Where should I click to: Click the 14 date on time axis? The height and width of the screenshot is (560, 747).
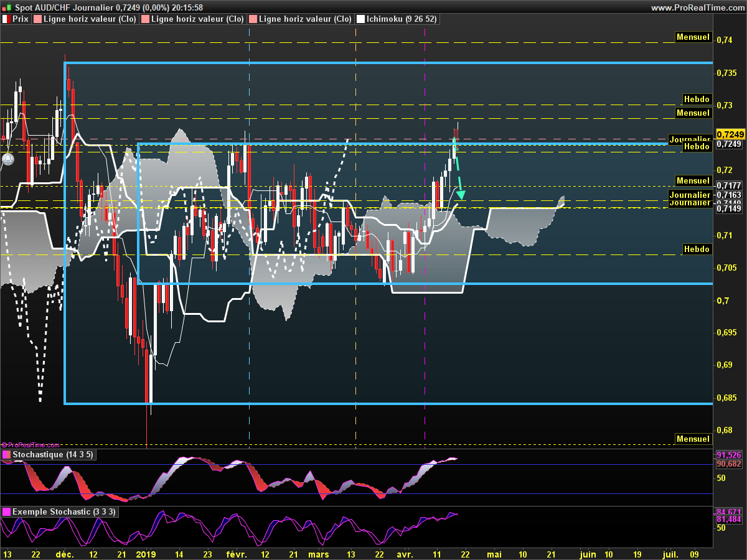[x=179, y=554]
